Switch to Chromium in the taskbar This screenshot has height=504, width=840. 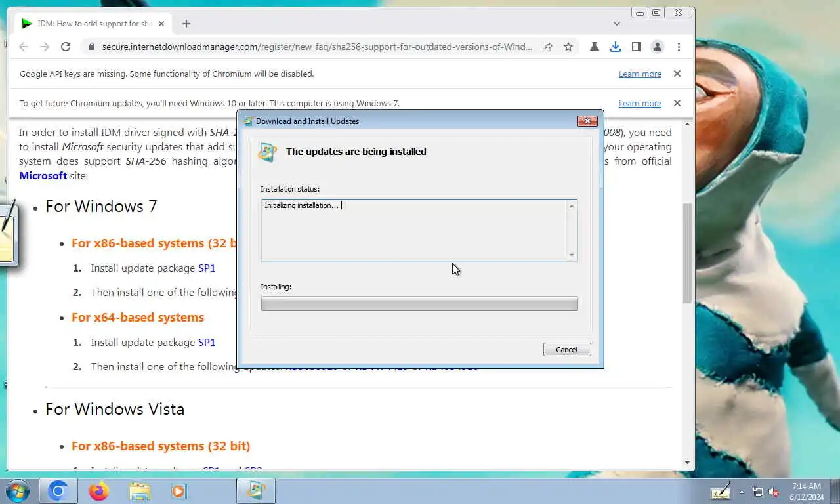tap(58, 491)
